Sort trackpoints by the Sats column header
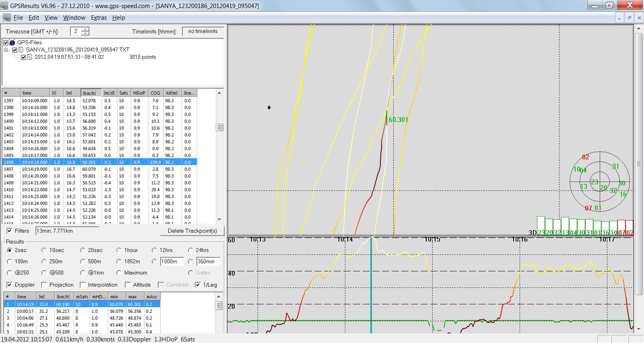Viewport: 644px width, 343px height. tap(124, 93)
